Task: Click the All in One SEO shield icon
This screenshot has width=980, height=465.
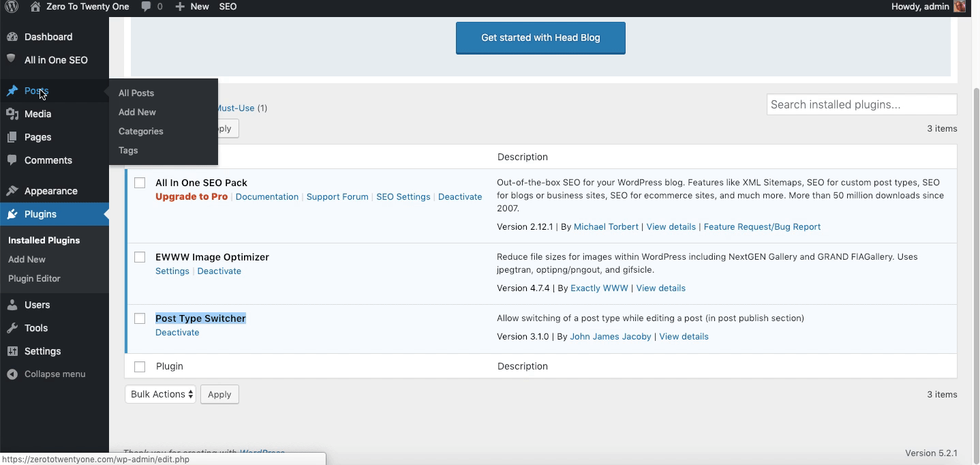Action: (12, 59)
